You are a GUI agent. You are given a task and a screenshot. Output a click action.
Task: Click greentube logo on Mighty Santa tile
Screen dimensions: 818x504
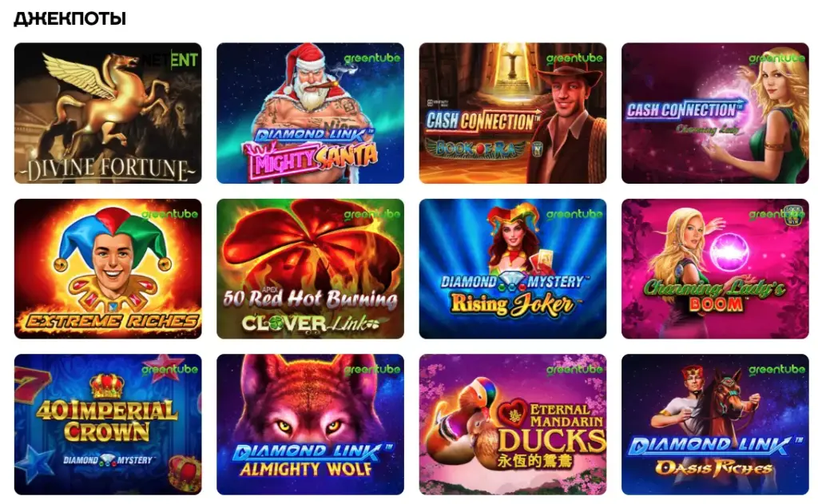click(x=372, y=58)
